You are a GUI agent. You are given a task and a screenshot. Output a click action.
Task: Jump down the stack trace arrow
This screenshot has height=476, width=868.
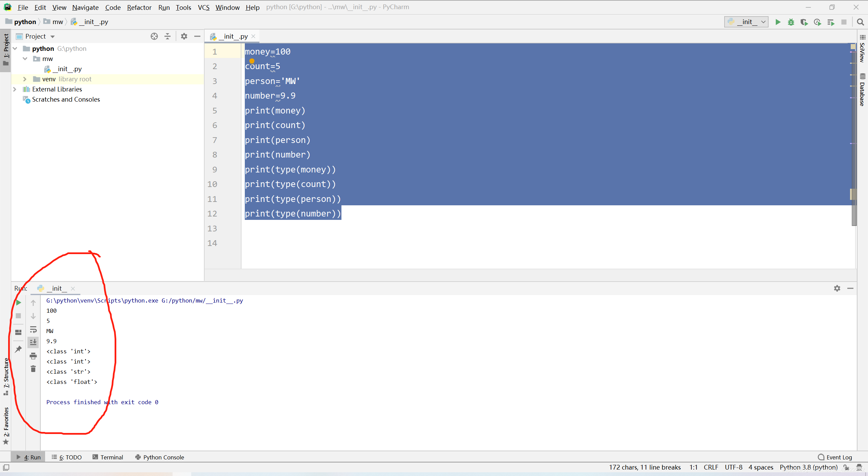pyautogui.click(x=33, y=316)
